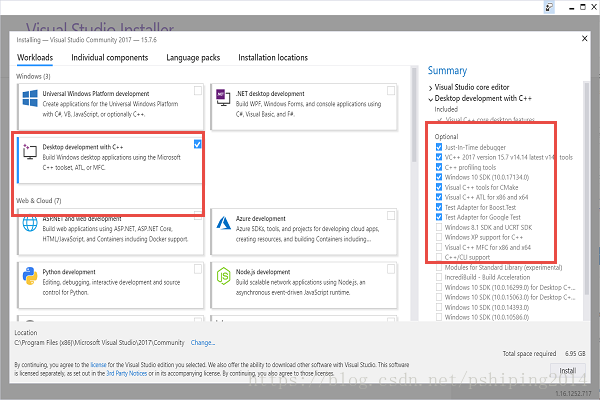Screen dimensions: 600x400
Task: Click the Windows (3) section heading
Action: [x=33, y=76]
